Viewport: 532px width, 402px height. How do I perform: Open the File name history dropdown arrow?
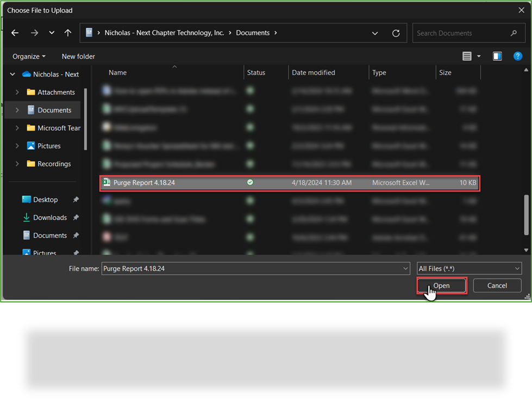[405, 269]
